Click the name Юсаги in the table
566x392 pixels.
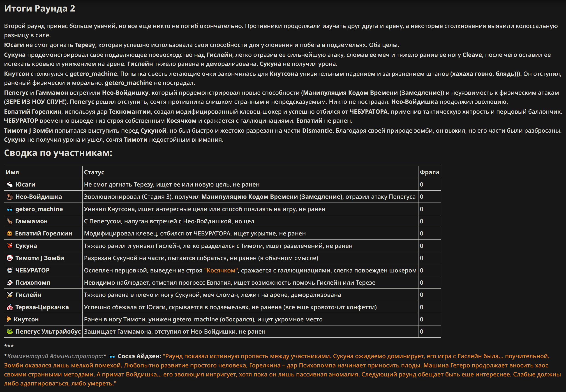pyautogui.click(x=25, y=184)
